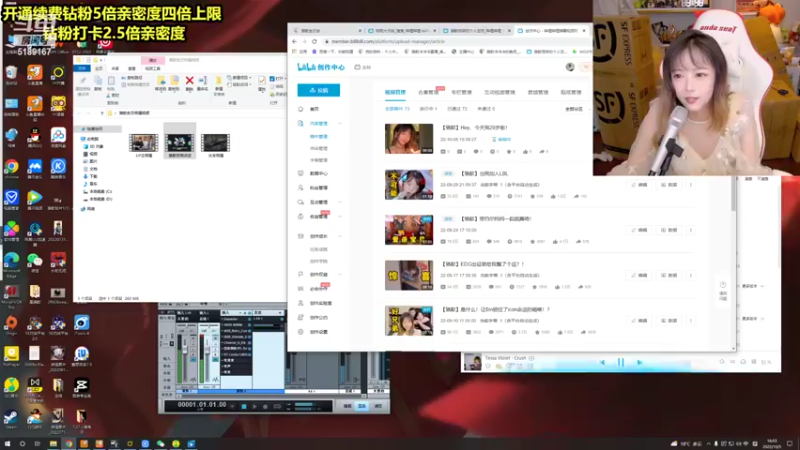The width and height of the screenshot is (800, 450).
Task: Open the user avatar in creator center header
Action: tap(570, 67)
